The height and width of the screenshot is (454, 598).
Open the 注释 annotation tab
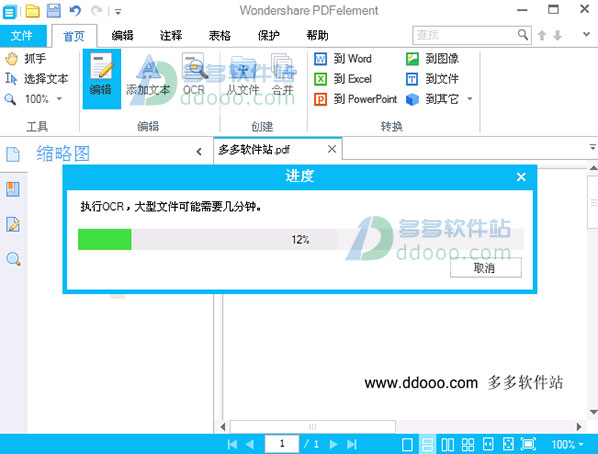171,35
